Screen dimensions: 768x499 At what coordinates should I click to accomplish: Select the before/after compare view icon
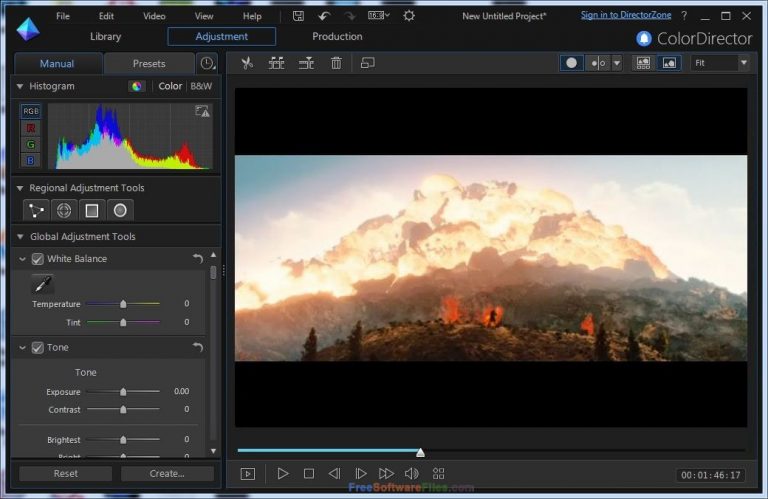coord(598,63)
